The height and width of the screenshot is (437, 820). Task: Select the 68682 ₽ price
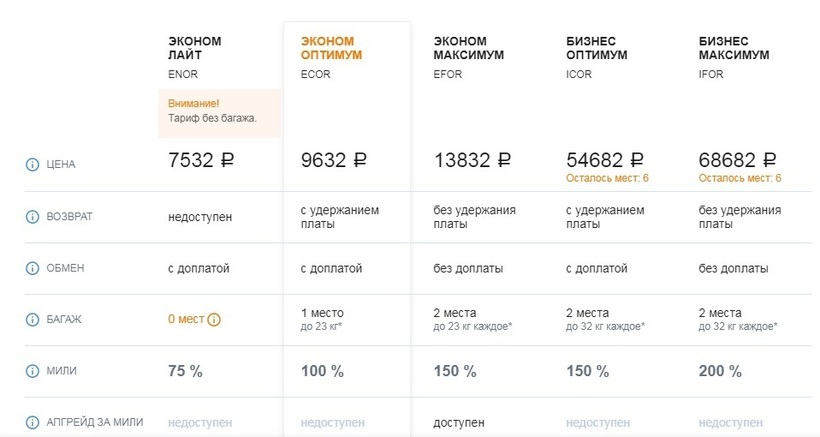coord(738,160)
